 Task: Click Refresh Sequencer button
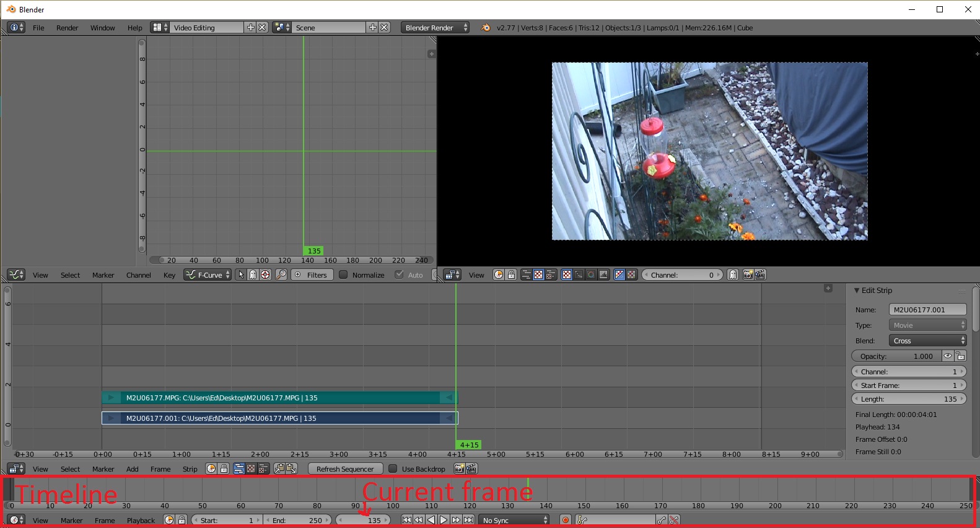click(x=345, y=469)
